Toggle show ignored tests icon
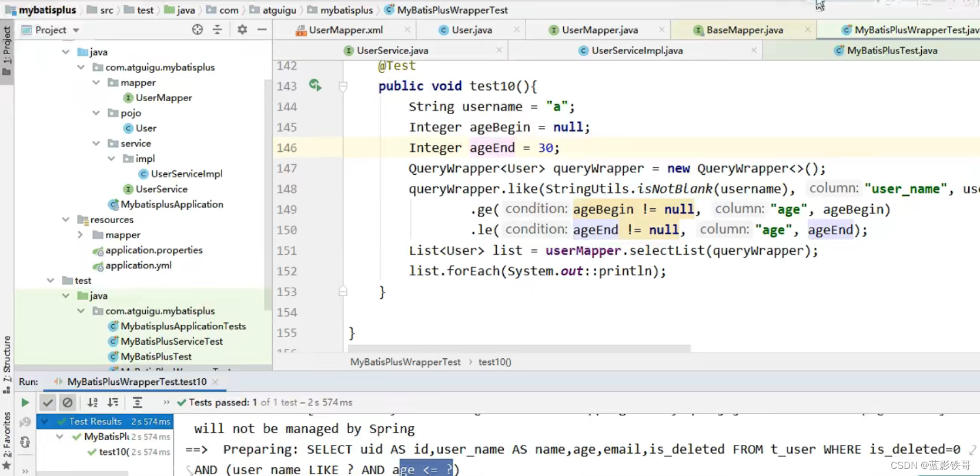This screenshot has height=476, width=980. point(68,402)
